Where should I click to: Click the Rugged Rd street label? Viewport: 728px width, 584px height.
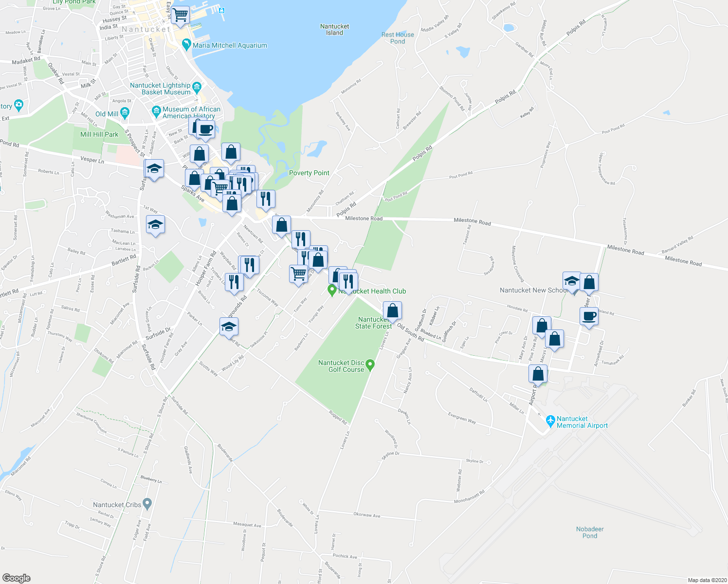[x=338, y=418]
